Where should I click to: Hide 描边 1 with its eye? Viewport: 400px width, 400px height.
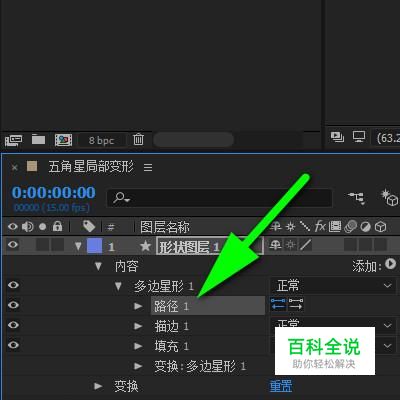point(13,325)
